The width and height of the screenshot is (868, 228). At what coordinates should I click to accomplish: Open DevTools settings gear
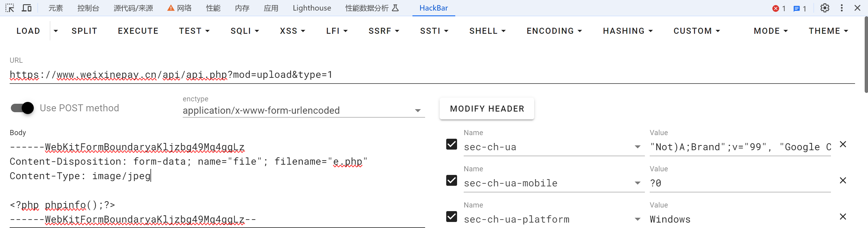pos(825,8)
